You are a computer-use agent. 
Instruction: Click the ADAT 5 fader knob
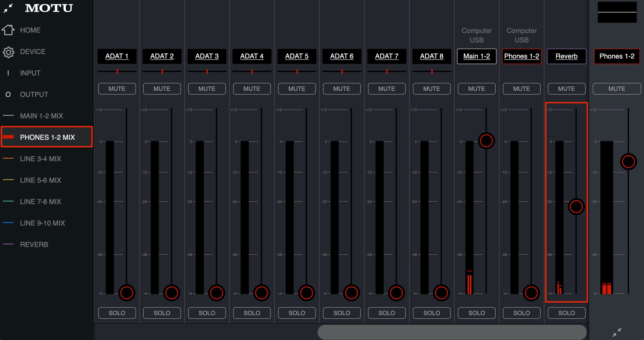306,293
